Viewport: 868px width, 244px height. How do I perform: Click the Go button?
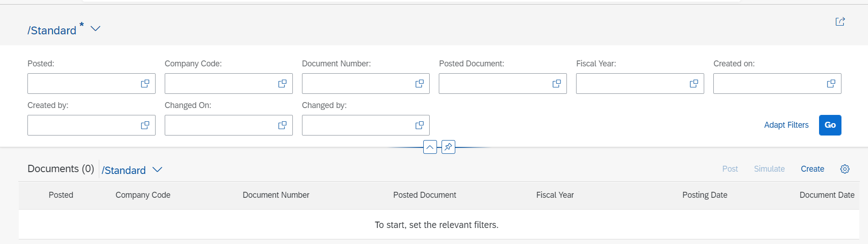(830, 125)
